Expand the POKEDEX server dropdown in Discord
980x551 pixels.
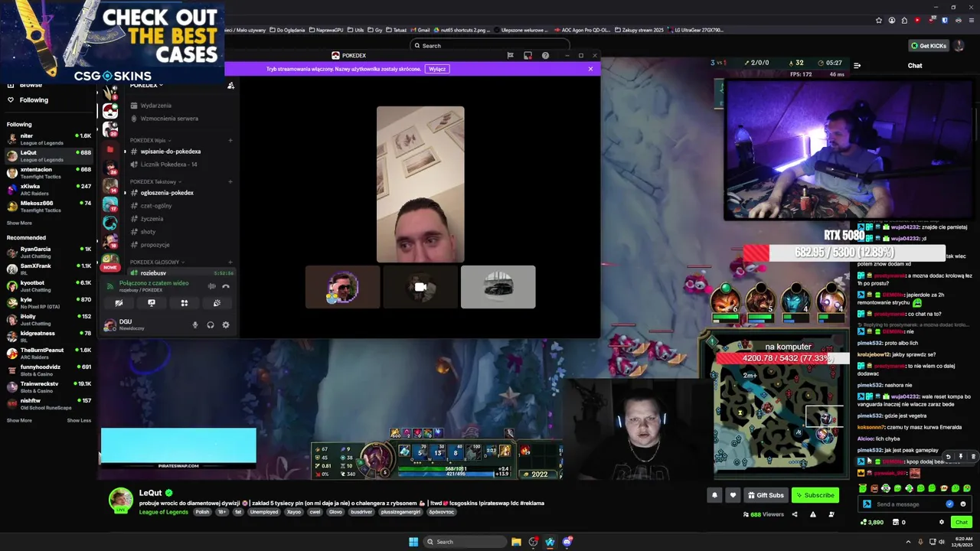(146, 85)
